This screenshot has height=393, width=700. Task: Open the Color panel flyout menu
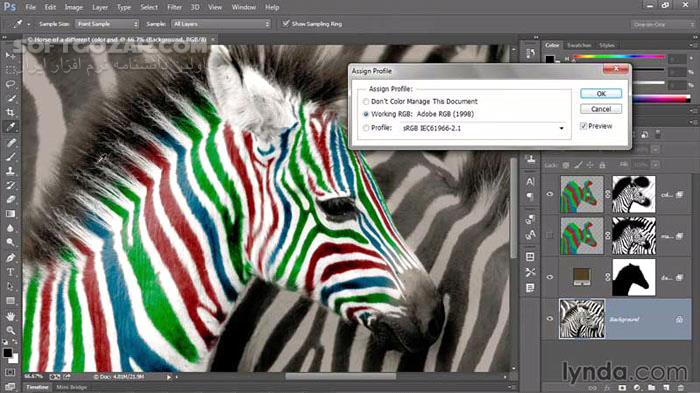(x=693, y=46)
